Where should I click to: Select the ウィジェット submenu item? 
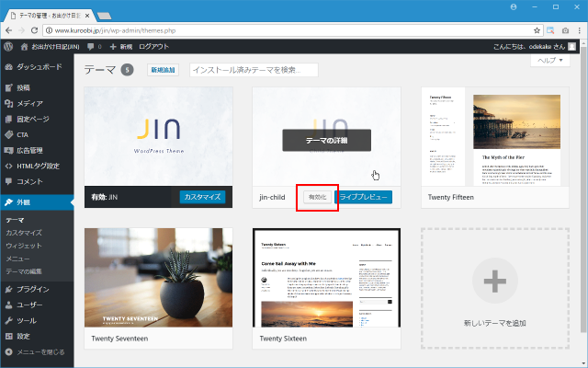click(24, 246)
